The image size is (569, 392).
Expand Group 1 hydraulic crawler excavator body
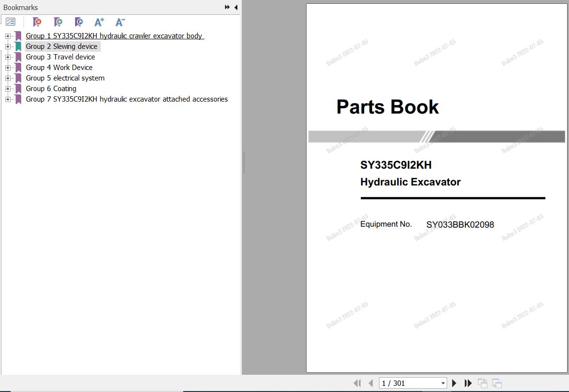click(8, 36)
